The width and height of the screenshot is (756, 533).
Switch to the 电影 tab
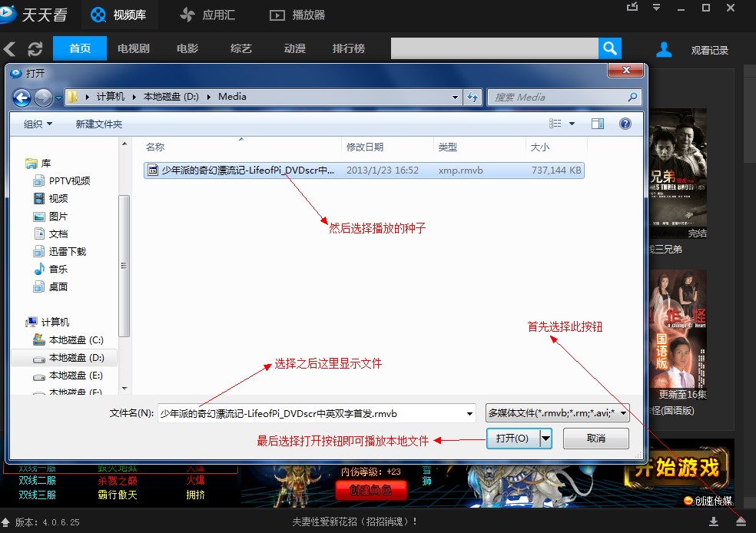tap(187, 48)
